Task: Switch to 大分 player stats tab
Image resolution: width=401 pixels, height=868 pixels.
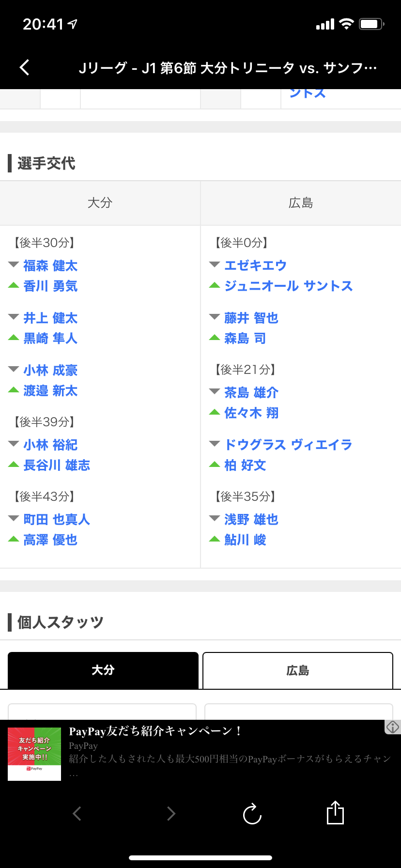Action: point(103,670)
